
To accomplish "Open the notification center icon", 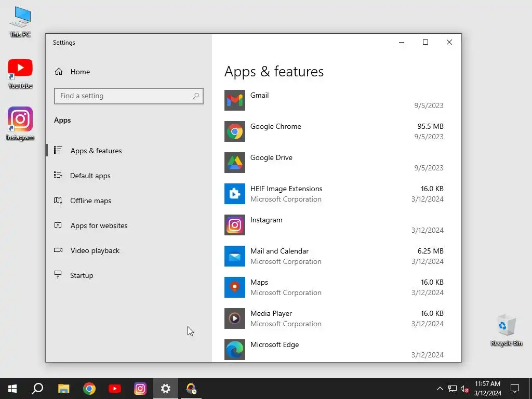I will (x=515, y=389).
